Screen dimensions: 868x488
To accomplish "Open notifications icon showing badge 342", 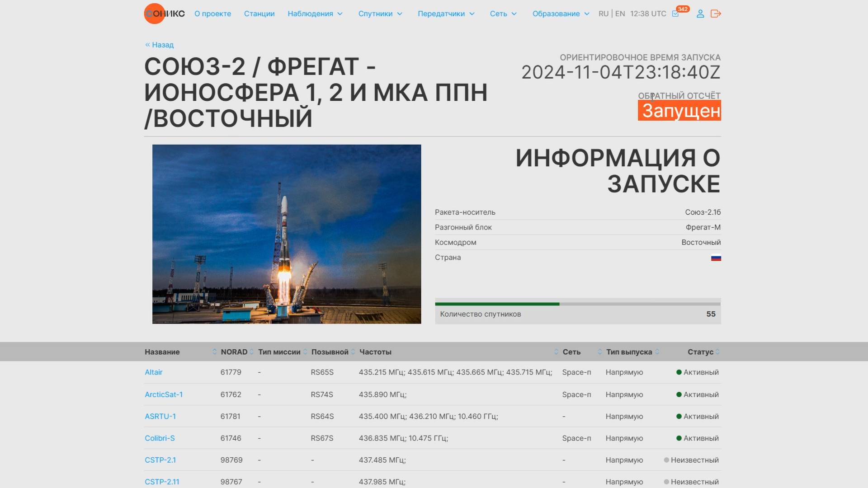I will [676, 14].
